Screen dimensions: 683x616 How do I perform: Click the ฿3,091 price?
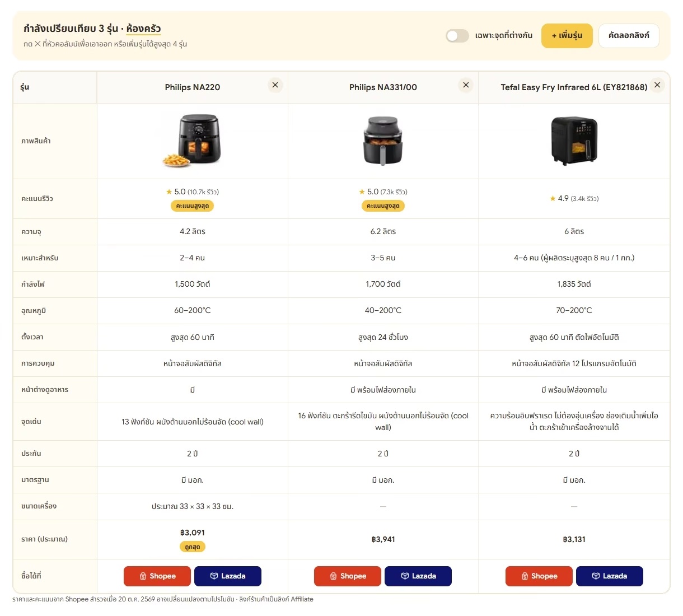click(x=193, y=533)
